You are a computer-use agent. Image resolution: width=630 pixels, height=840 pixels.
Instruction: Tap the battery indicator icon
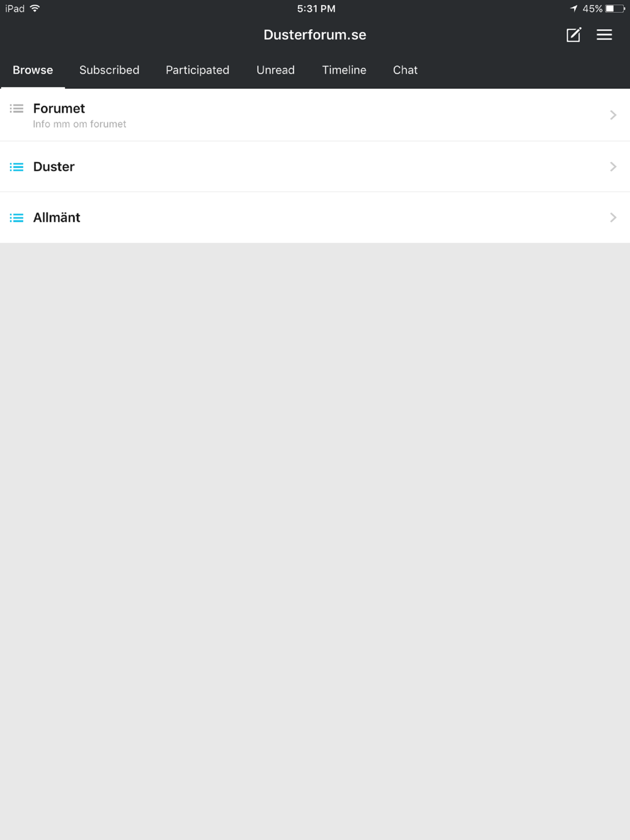[615, 8]
